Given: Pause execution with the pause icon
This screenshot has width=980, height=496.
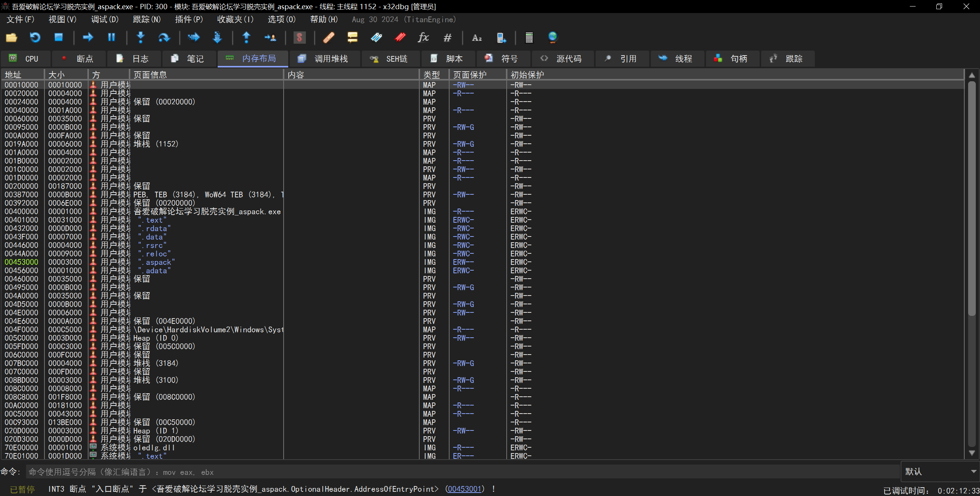Looking at the screenshot, I should click(111, 37).
